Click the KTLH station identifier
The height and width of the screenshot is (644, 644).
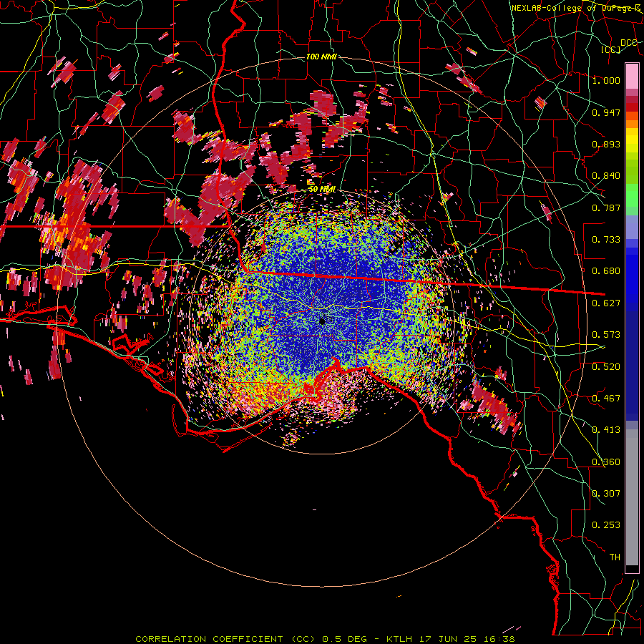[399, 639]
